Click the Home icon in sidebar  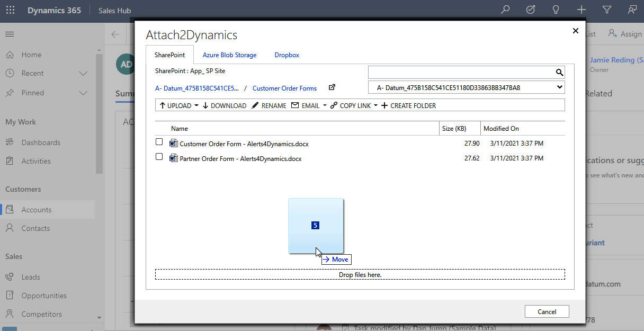coord(10,55)
